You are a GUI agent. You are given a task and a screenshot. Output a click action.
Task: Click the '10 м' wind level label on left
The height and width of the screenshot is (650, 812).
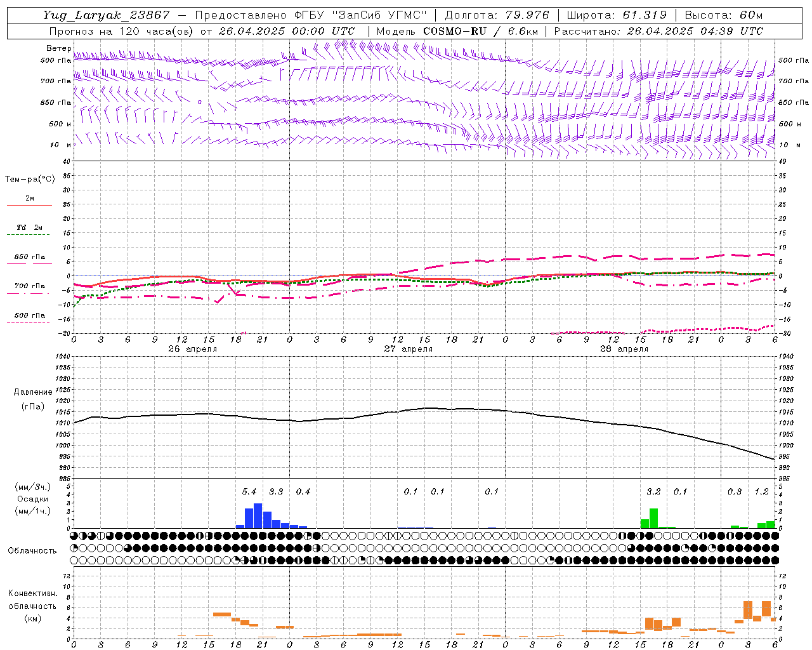point(61,145)
